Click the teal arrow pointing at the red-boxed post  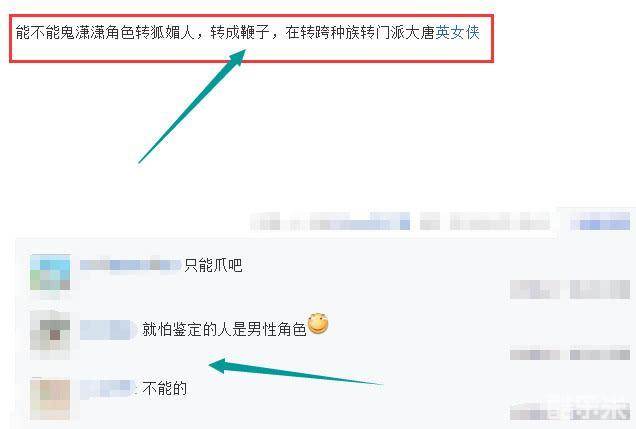pos(192,106)
